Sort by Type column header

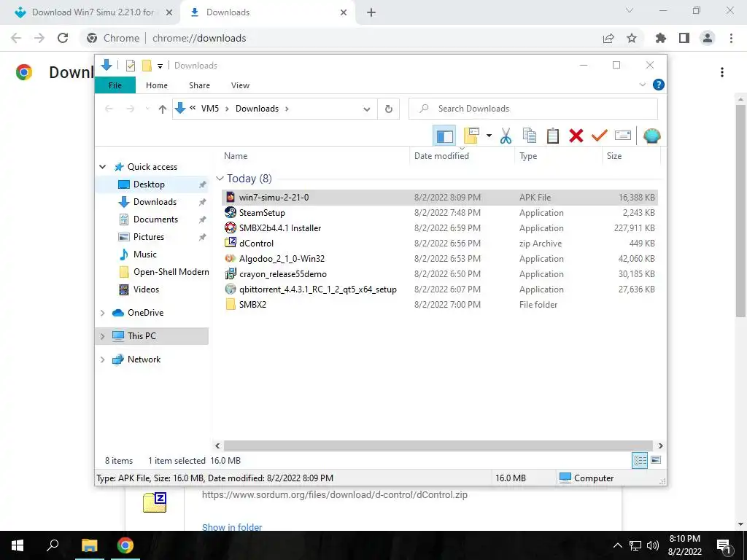pyautogui.click(x=558, y=156)
